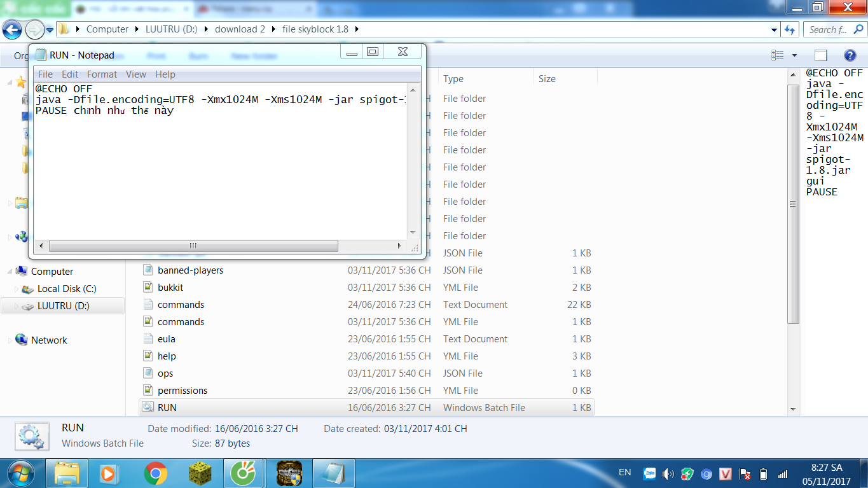868x488 pixels.
Task: Click the ops JSON file icon
Action: click(148, 373)
